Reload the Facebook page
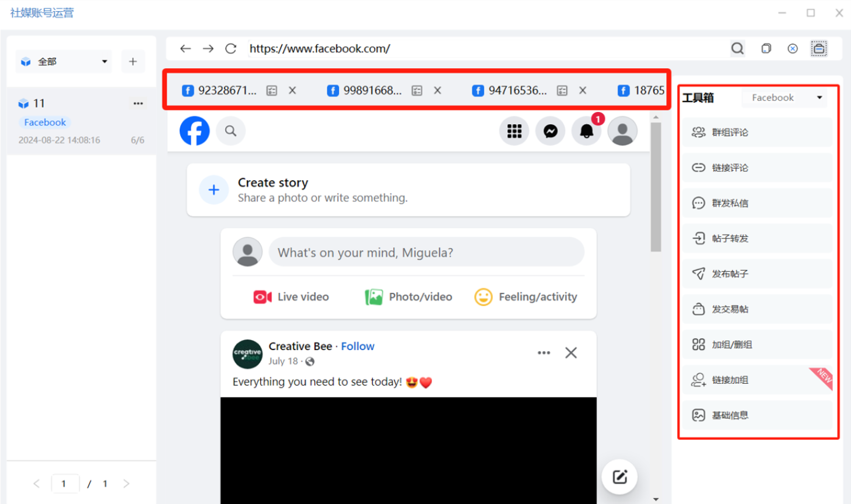This screenshot has height=504, width=851. pos(231,48)
